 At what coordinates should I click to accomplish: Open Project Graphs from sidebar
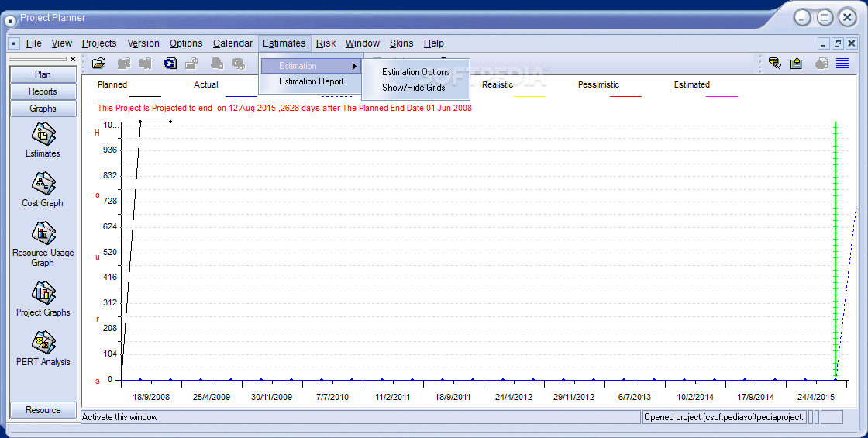(43, 299)
